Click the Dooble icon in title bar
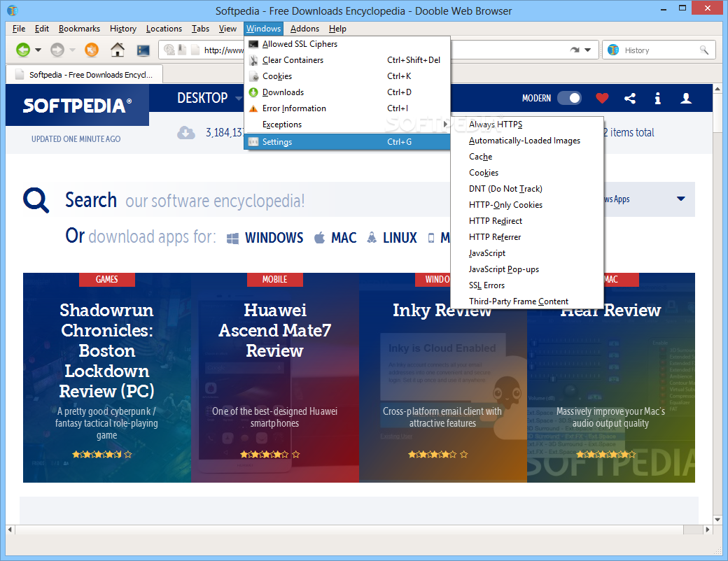Image resolution: width=728 pixels, height=561 pixels. (13, 10)
